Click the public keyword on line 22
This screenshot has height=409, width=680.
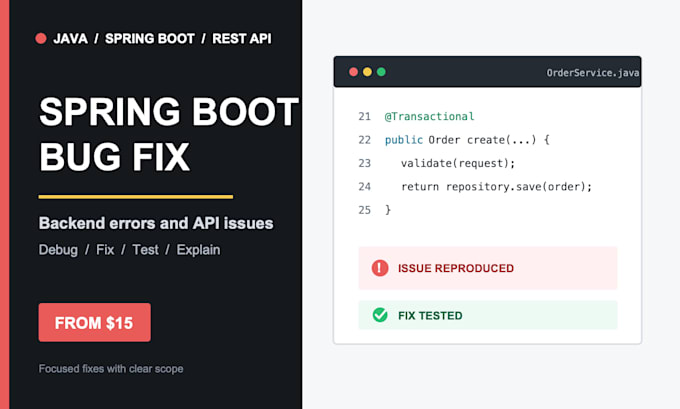pos(404,140)
